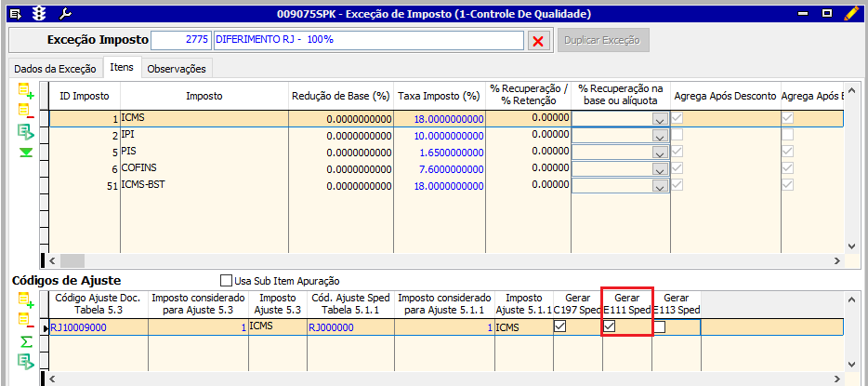Image resolution: width=868 pixels, height=386 pixels.
Task: Click the Imposto column header in the Itens grid
Action: click(204, 97)
